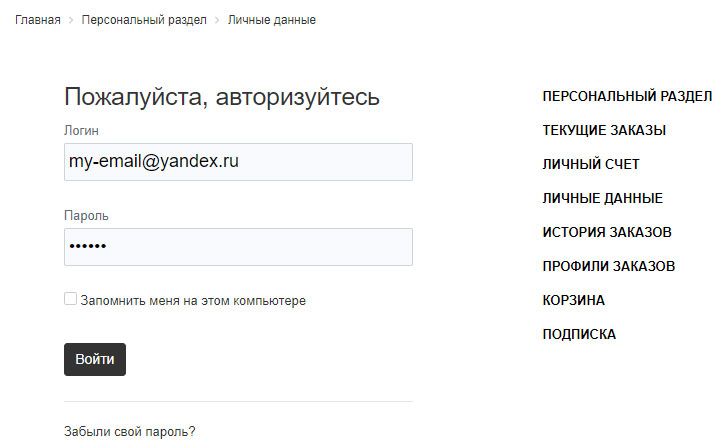This screenshot has width=728, height=448.
Task: Open the Забыли свой пароль link
Action: [x=130, y=432]
